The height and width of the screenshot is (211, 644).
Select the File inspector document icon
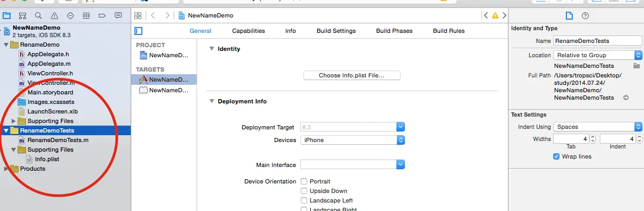pos(569,15)
